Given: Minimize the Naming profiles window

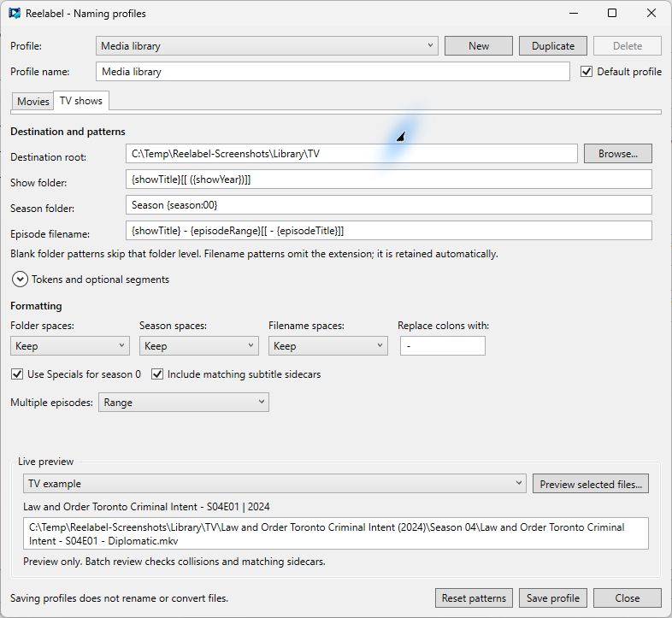Looking at the screenshot, I should click(574, 14).
